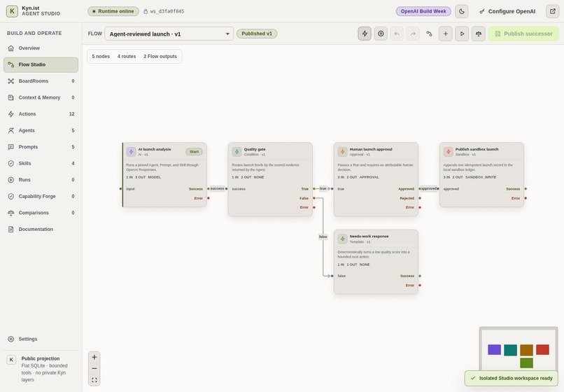564x392 pixels.
Task: Select the Quality gate node title
Action: coord(255,149)
